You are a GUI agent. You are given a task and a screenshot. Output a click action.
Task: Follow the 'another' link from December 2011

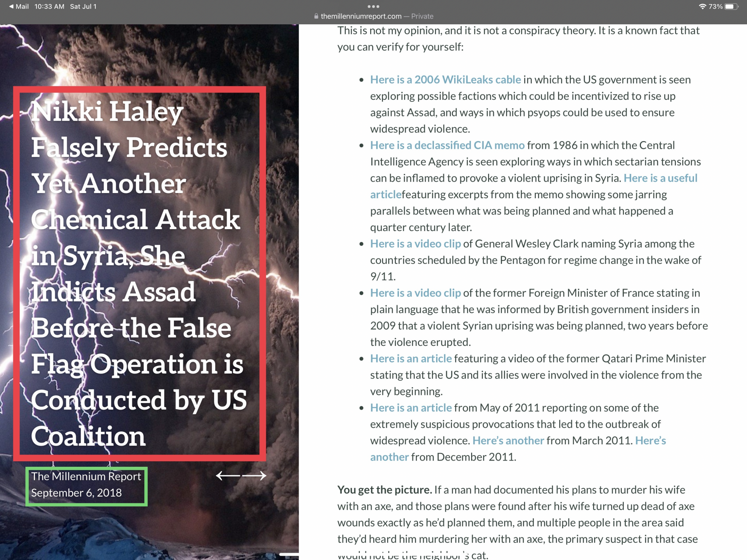(389, 457)
